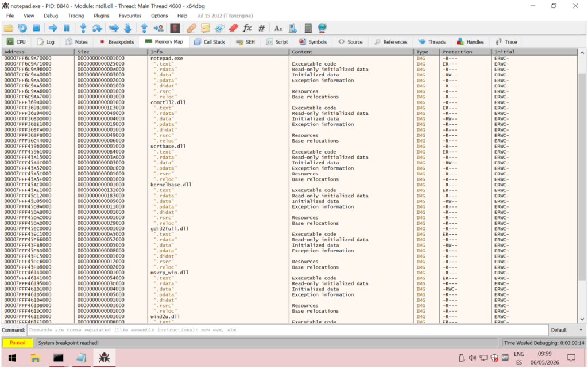The image size is (588, 368).
Task: Switch to the Call Stack tab
Action: click(x=209, y=41)
